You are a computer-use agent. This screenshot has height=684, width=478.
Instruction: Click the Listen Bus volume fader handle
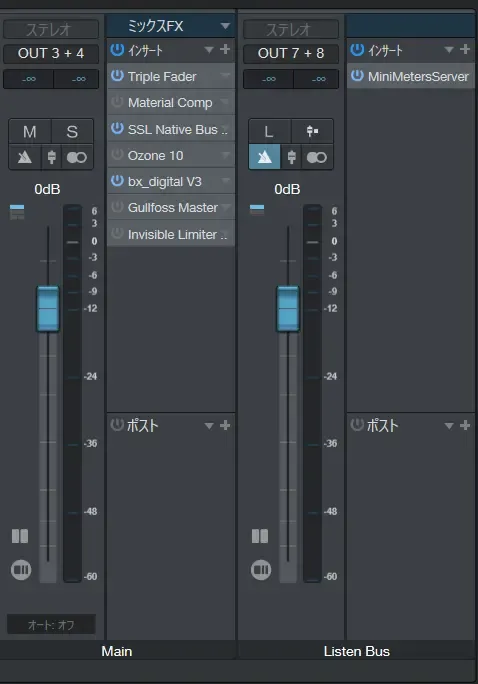(288, 309)
